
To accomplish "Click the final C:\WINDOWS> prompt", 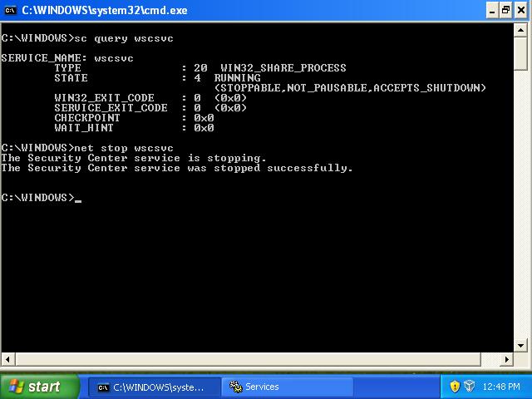I will coord(37,198).
